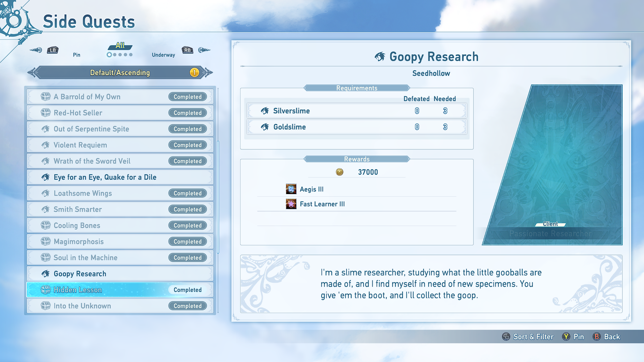
Task: Switch to the Pin tab
Action: [76, 55]
